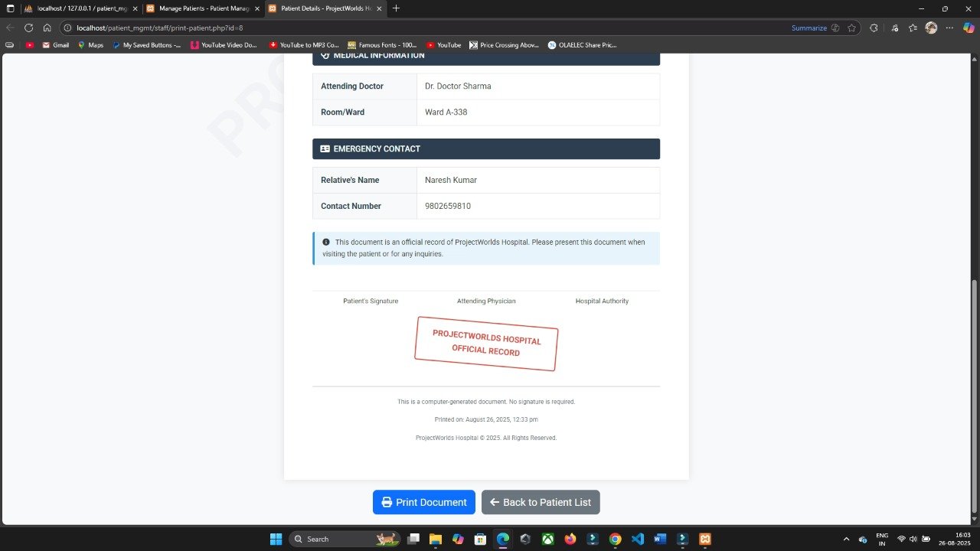Add this page to favorites
The width and height of the screenshot is (980, 551).
coord(851,28)
